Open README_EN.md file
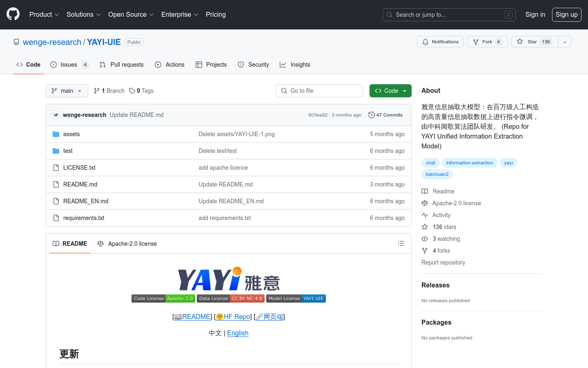This screenshot has width=588, height=368. (86, 201)
